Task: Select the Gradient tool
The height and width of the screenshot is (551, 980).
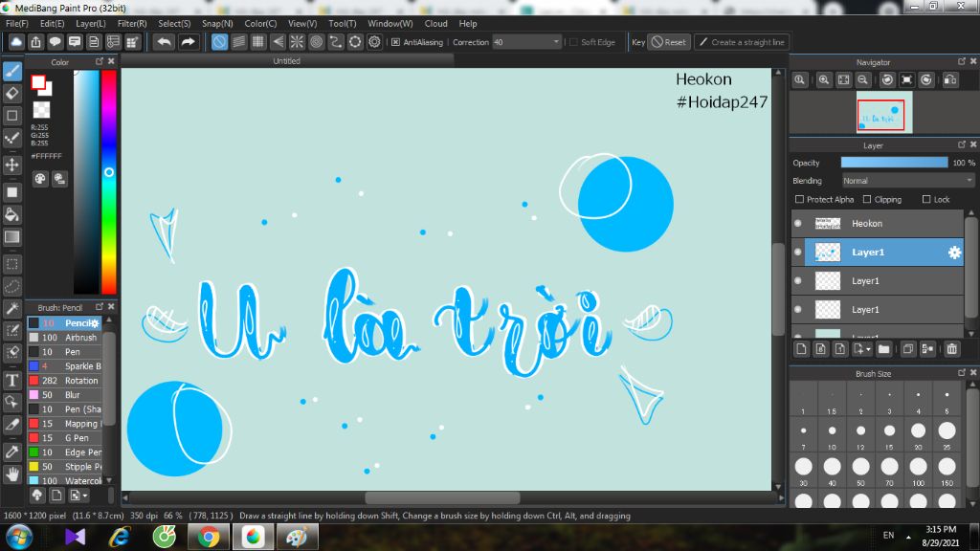Action: (x=11, y=237)
